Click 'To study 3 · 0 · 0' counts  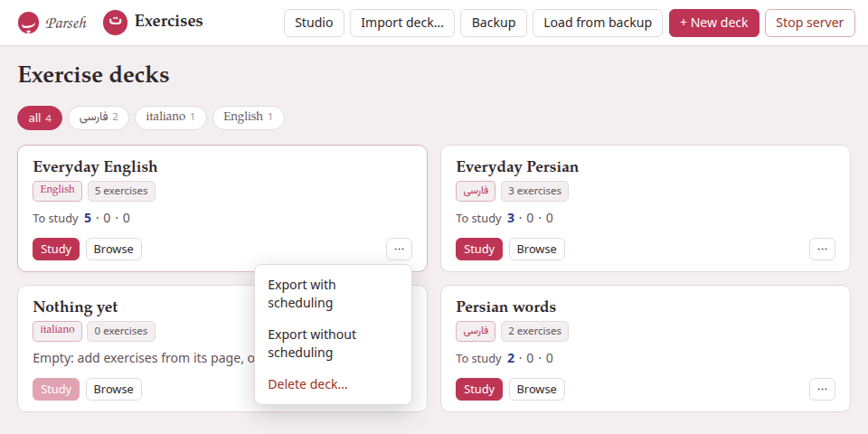pos(505,218)
